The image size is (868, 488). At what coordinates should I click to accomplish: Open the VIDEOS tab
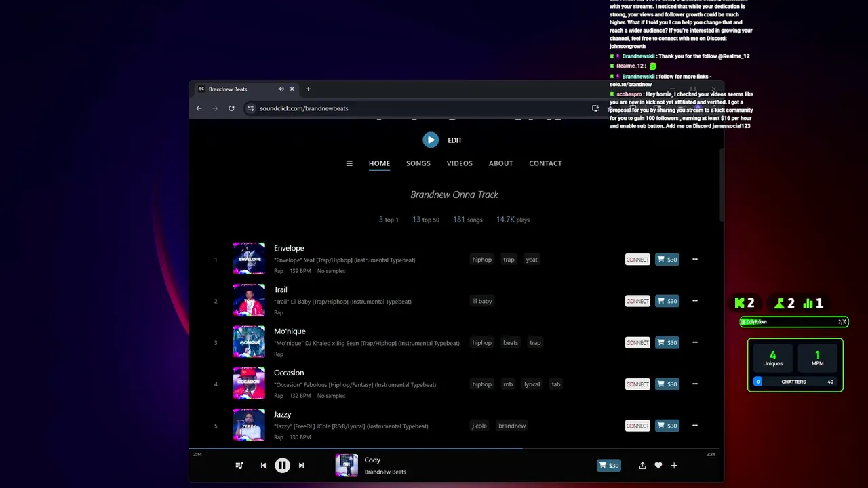point(460,163)
